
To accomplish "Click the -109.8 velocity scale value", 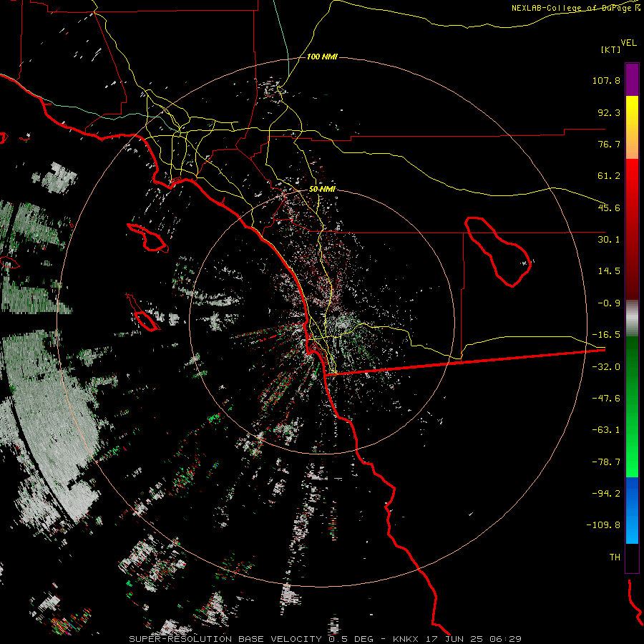I will [603, 525].
